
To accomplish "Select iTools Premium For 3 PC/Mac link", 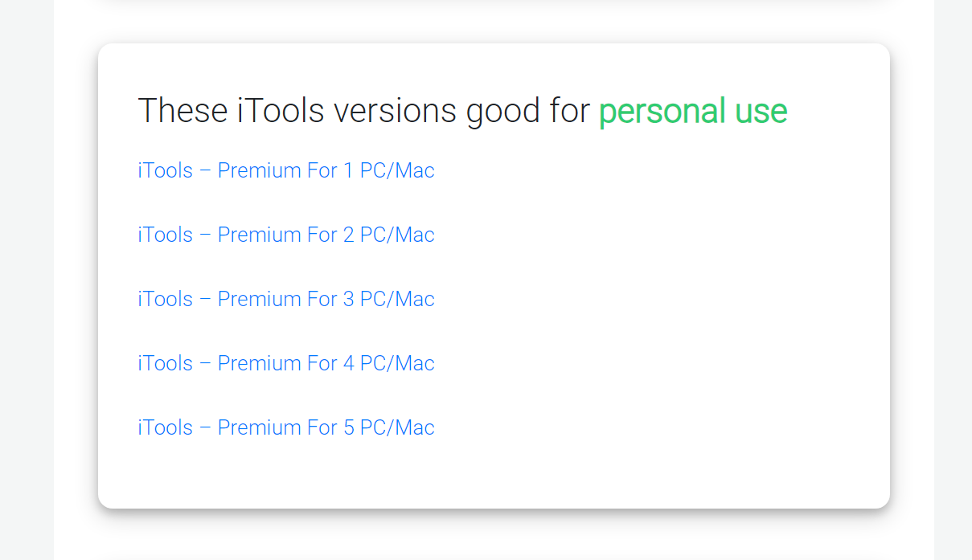I will pyautogui.click(x=285, y=299).
